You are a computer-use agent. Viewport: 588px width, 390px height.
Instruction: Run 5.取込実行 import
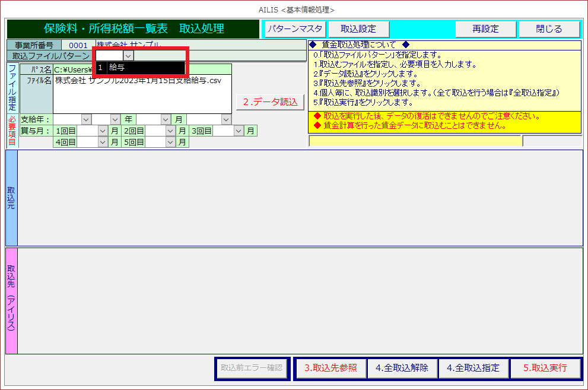(x=545, y=368)
